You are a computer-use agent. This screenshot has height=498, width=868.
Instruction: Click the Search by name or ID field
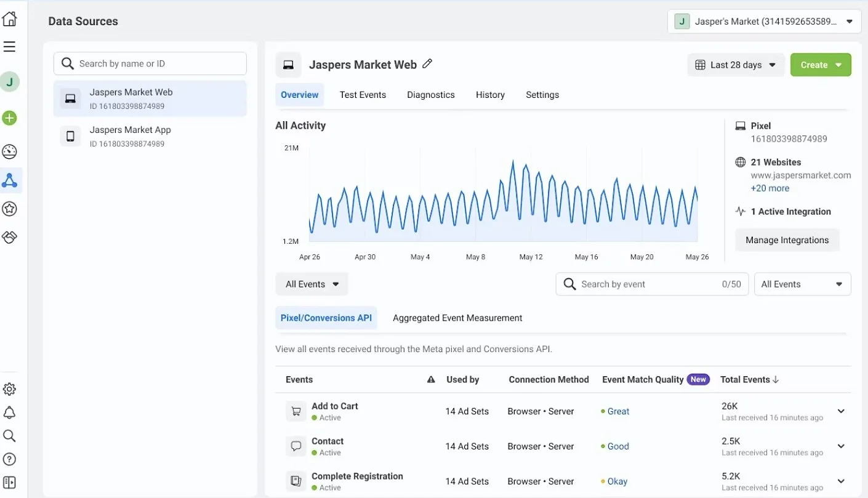tap(150, 63)
